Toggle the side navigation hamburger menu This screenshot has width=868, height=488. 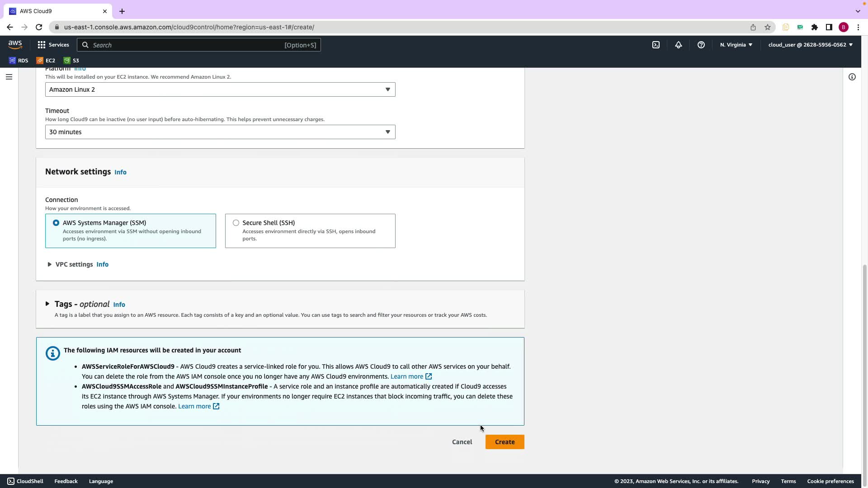point(9,77)
